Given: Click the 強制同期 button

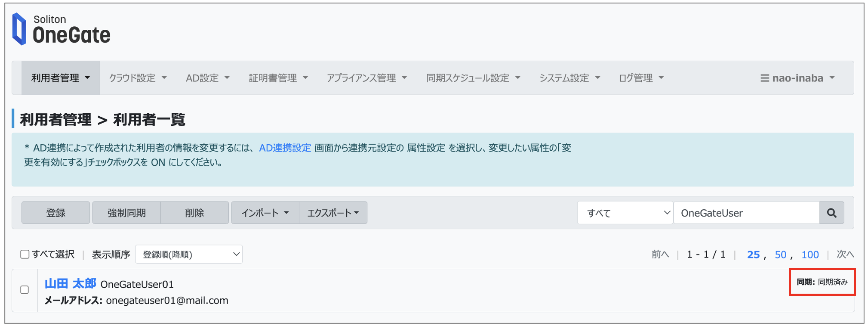Looking at the screenshot, I should point(126,213).
